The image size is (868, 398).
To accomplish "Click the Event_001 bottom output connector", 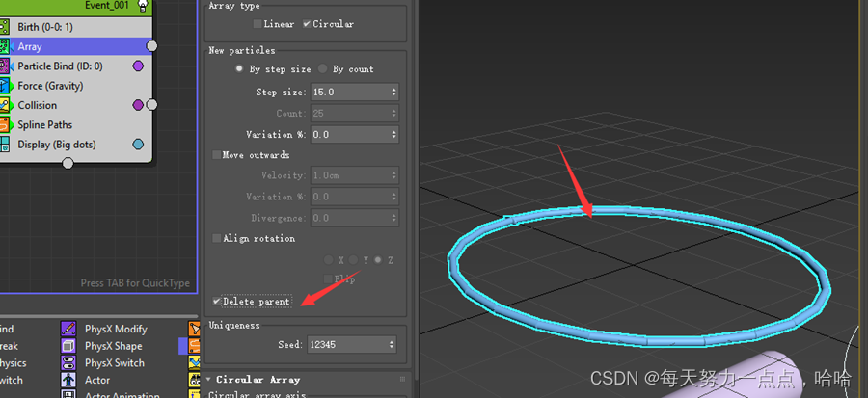I will [x=68, y=163].
